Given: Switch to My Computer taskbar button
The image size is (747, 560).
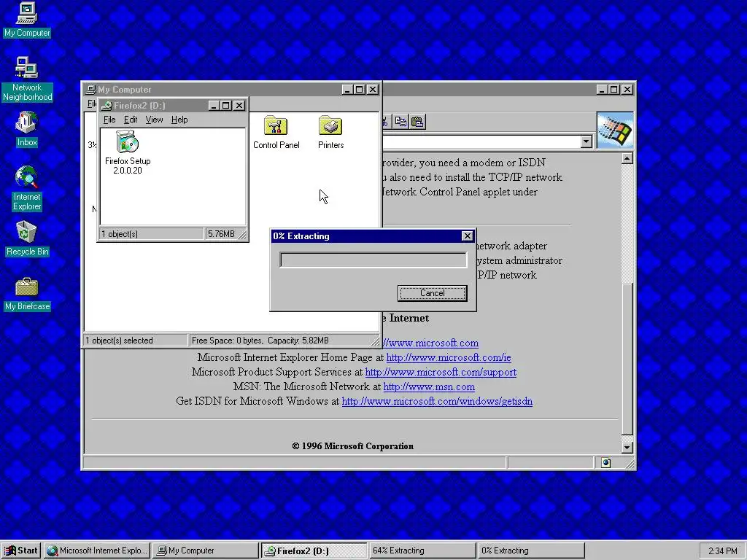Looking at the screenshot, I should click(x=205, y=551).
